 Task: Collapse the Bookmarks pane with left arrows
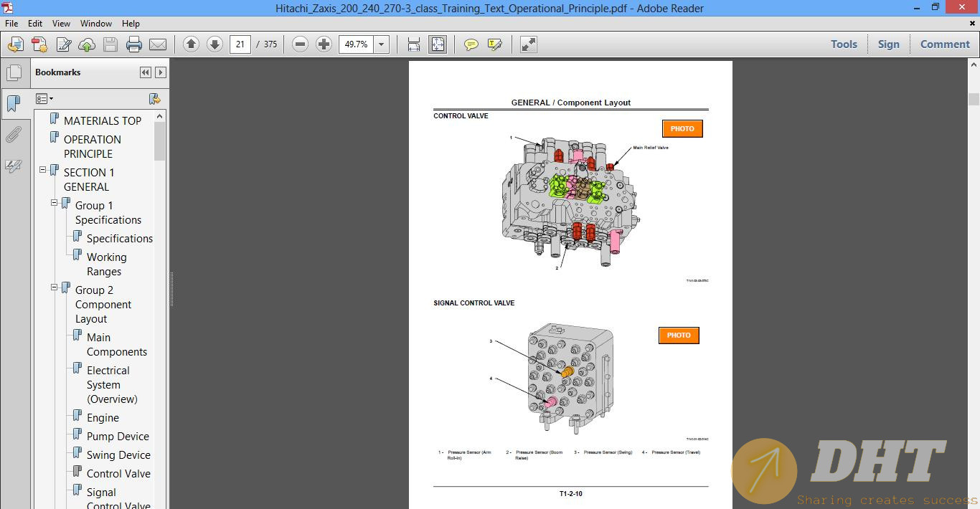click(x=146, y=72)
